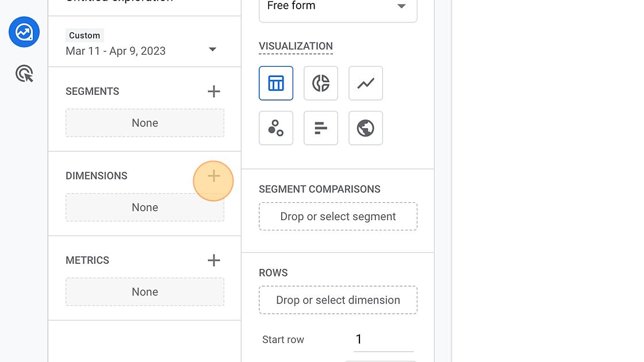644x362 pixels.
Task: Click the None placeholder under Metrics
Action: pyautogui.click(x=145, y=292)
